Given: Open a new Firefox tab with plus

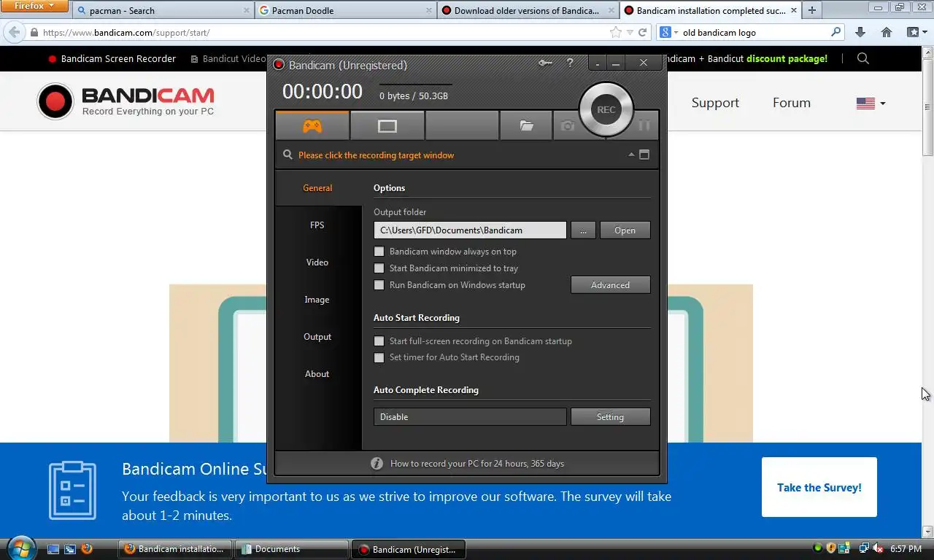Looking at the screenshot, I should [x=811, y=10].
